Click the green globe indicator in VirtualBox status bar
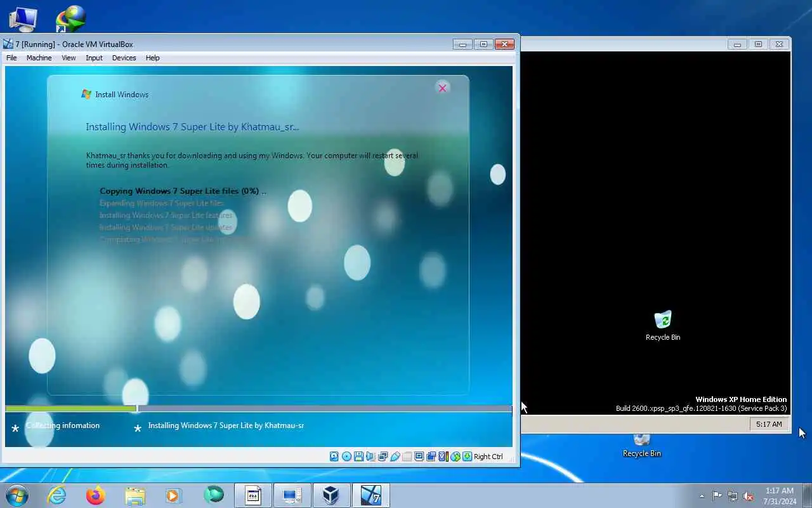This screenshot has height=508, width=812. tap(455, 456)
